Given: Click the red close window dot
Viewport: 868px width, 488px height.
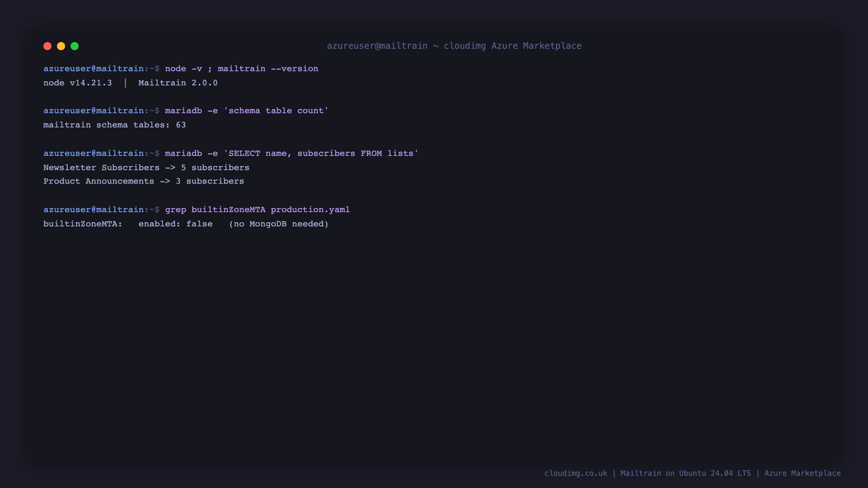Looking at the screenshot, I should point(47,46).
